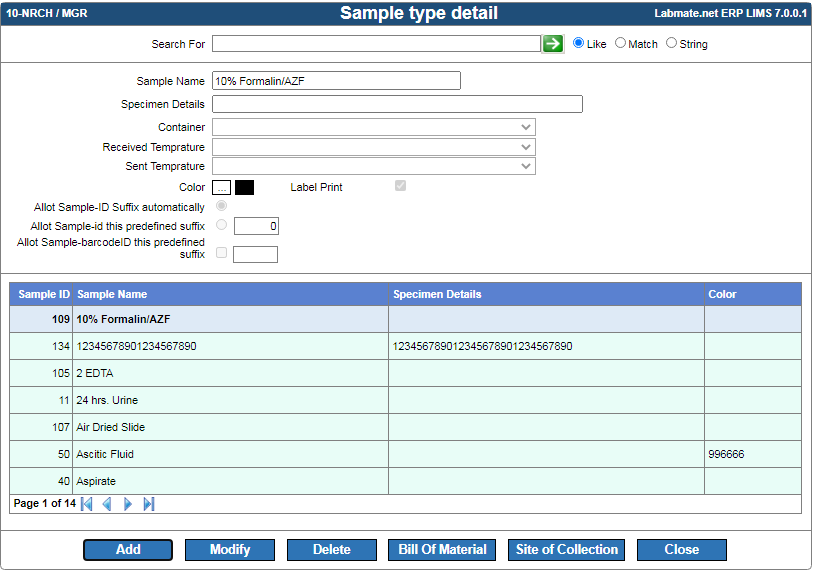Screen dimensions: 815x572
Task: Open the Sent Temprature dropdown
Action: [x=374, y=166]
